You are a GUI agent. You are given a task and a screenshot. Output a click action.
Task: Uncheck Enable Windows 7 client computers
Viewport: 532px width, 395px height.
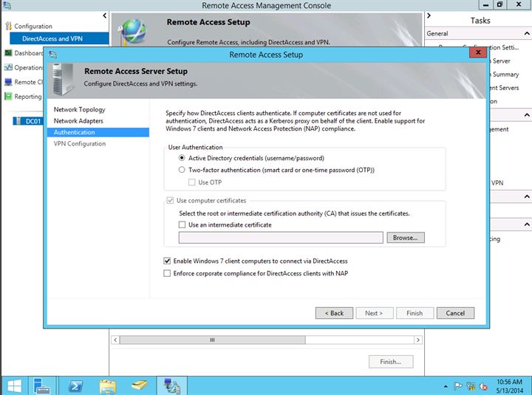pos(167,261)
